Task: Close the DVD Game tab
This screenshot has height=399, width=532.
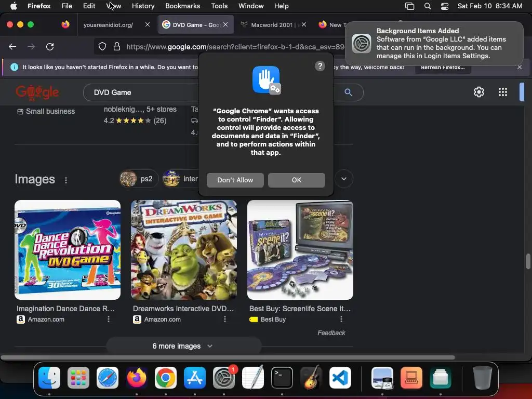Action: click(x=225, y=24)
